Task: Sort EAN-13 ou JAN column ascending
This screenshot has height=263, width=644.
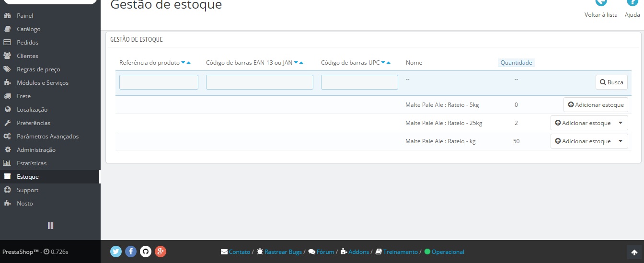Action: [301, 63]
